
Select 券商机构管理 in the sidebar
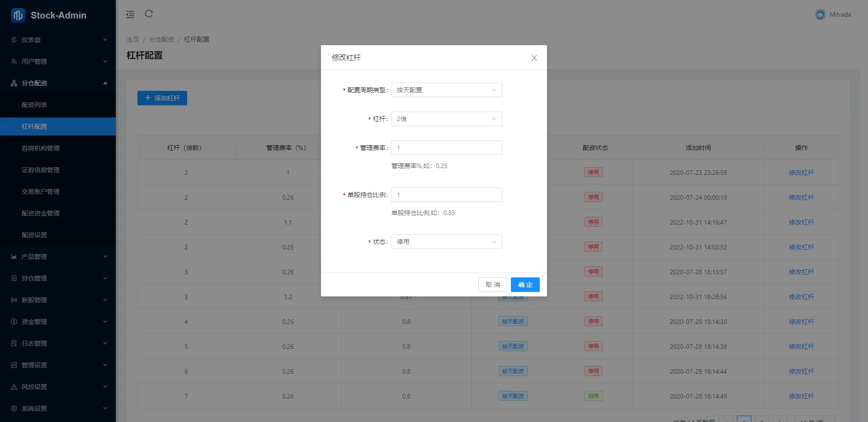[41, 148]
